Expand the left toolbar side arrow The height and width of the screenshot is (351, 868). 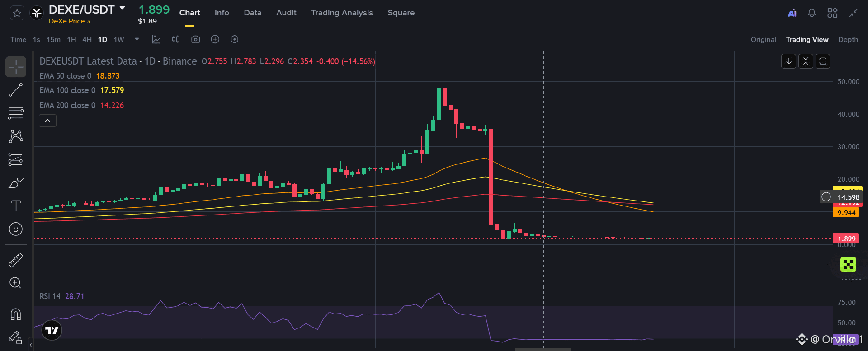tap(31, 345)
